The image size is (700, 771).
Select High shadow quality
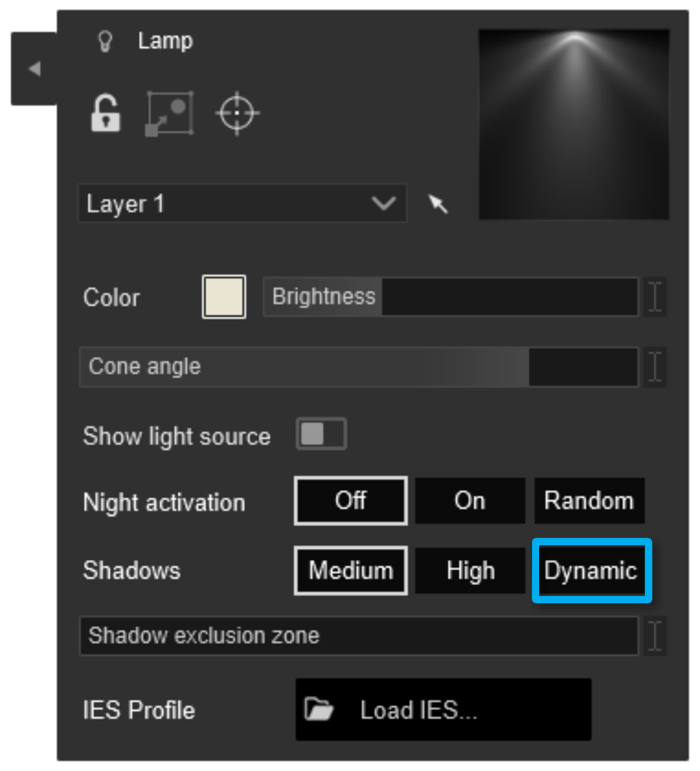pyautogui.click(x=469, y=570)
